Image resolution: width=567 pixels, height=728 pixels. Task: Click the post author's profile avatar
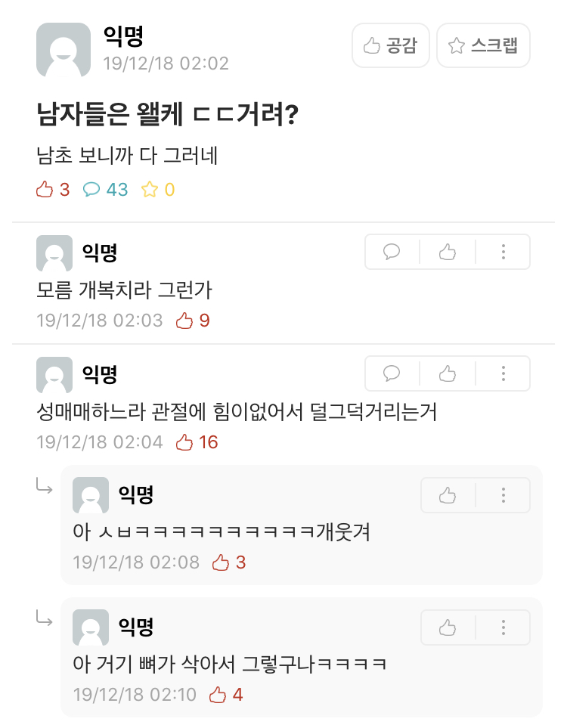[64, 50]
